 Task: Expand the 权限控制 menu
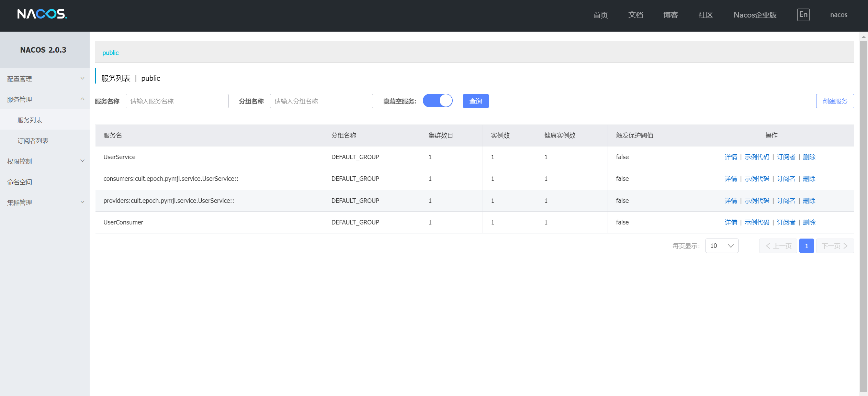point(45,161)
